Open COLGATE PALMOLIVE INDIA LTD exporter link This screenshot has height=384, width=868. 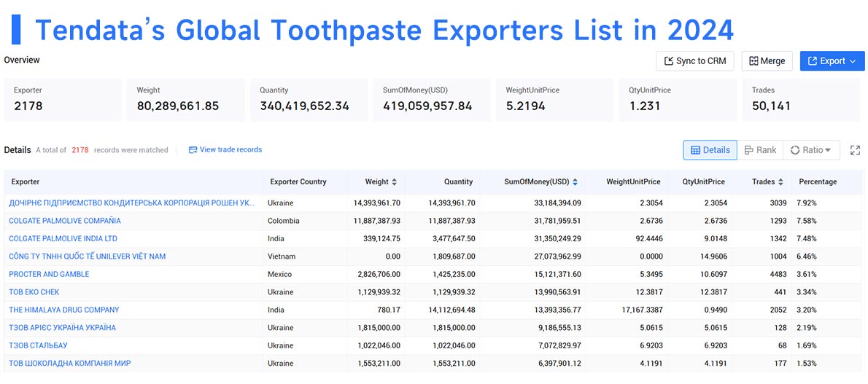63,238
